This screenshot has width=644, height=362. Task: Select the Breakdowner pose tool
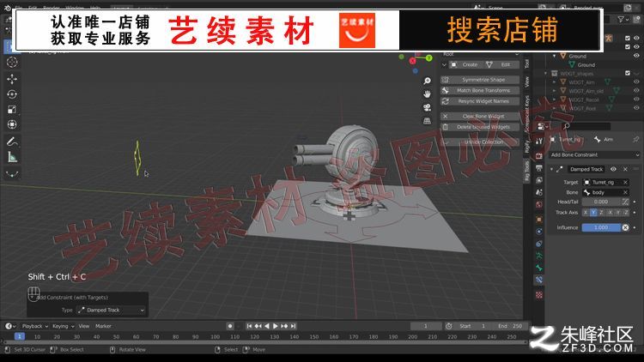(12, 174)
